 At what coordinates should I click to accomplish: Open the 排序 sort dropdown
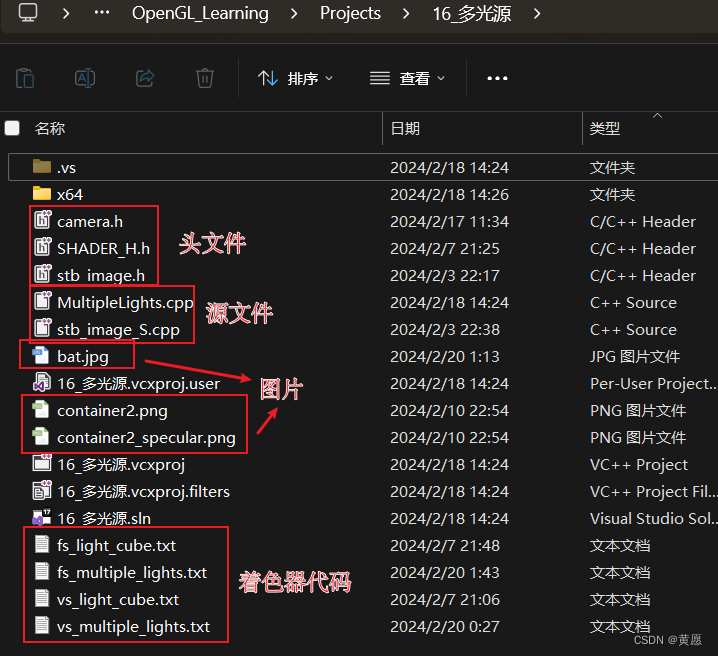pyautogui.click(x=295, y=78)
